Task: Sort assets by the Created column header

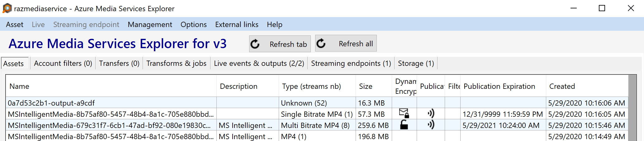Action: (562, 86)
